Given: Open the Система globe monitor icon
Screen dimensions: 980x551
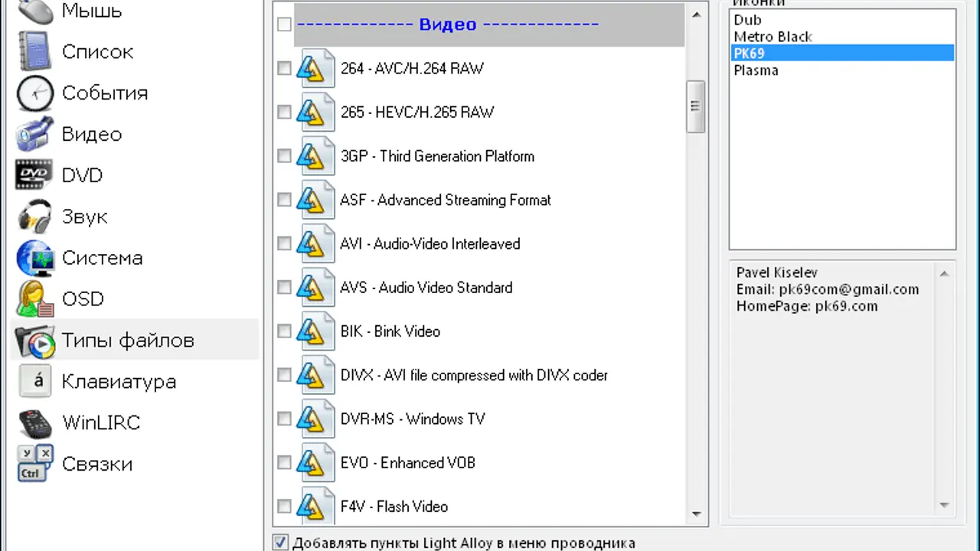Looking at the screenshot, I should [x=35, y=258].
